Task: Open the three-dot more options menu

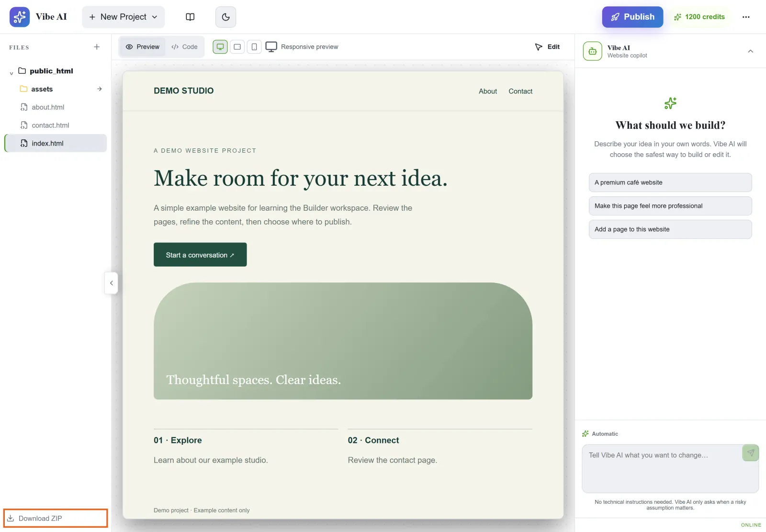Action: tap(746, 17)
